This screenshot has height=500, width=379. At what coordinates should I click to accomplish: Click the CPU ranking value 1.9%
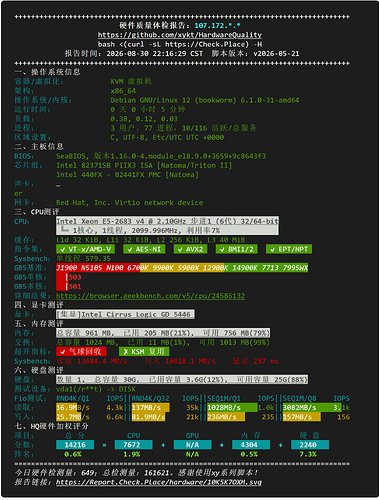point(132,454)
